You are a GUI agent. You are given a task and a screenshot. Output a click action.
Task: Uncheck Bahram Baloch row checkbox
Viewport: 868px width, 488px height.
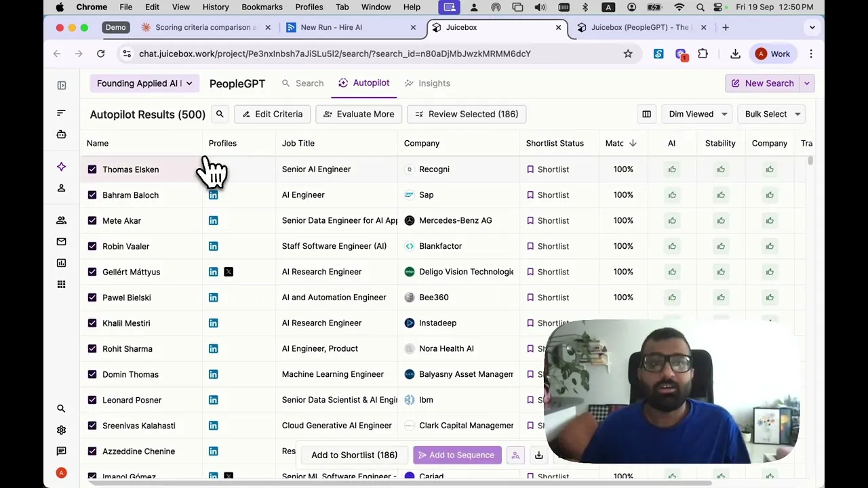tap(92, 195)
